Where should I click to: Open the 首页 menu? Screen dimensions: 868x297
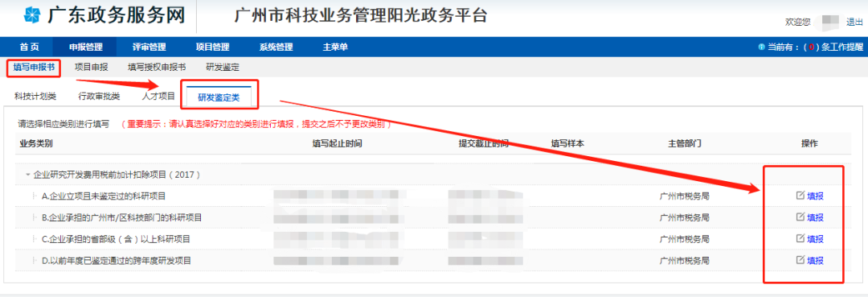click(30, 47)
